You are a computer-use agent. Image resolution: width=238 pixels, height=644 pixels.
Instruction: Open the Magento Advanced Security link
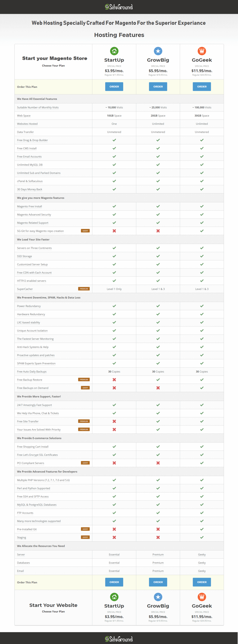pos(34,215)
